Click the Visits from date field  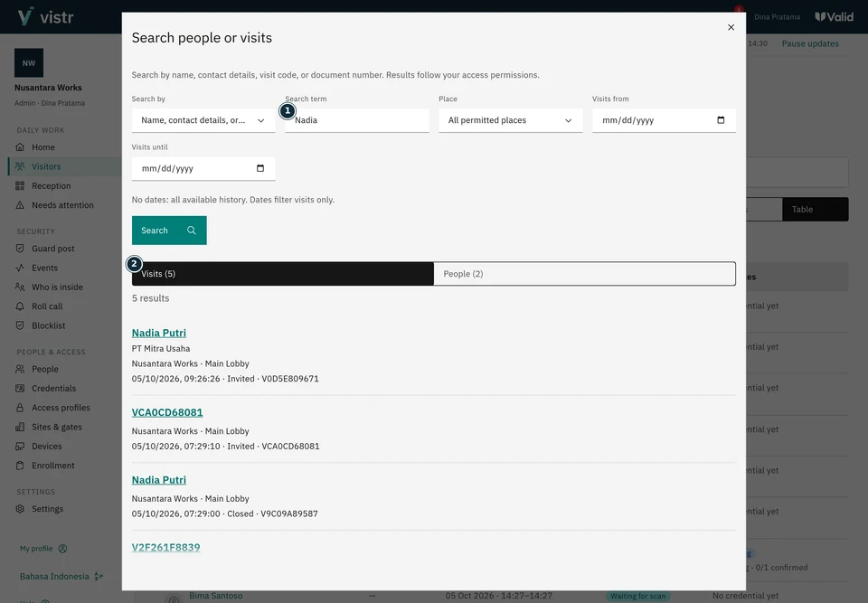(664, 120)
